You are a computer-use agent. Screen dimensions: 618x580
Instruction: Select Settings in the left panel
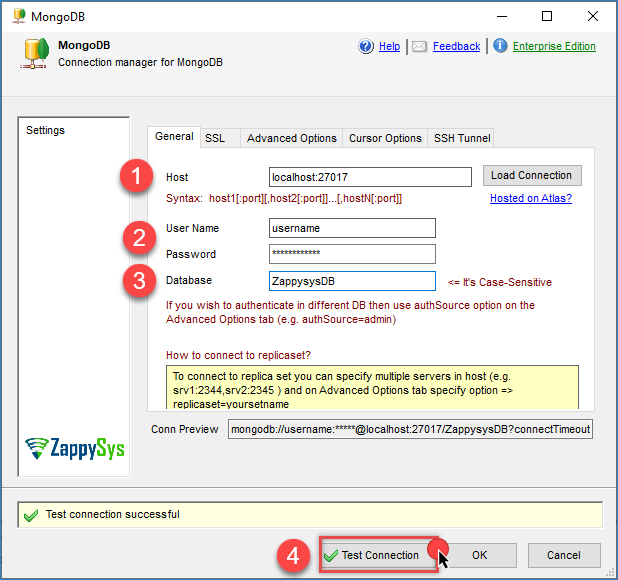[46, 131]
